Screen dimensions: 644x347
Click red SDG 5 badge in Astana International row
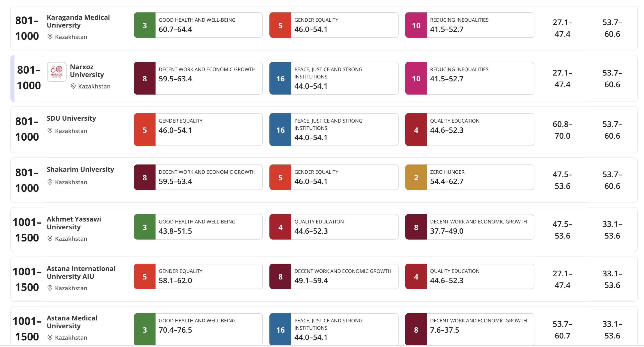pyautogui.click(x=145, y=277)
